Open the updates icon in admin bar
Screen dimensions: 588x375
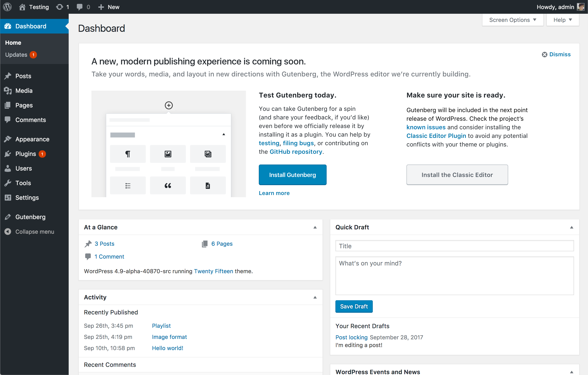click(60, 7)
